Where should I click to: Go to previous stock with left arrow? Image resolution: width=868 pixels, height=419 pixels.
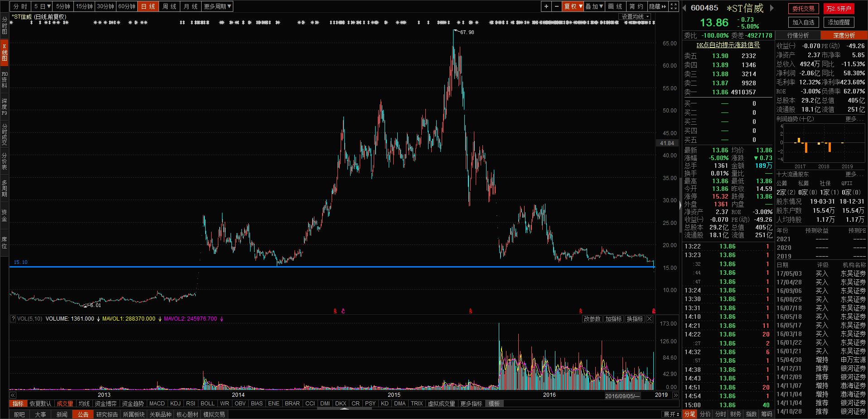pyautogui.click(x=685, y=8)
